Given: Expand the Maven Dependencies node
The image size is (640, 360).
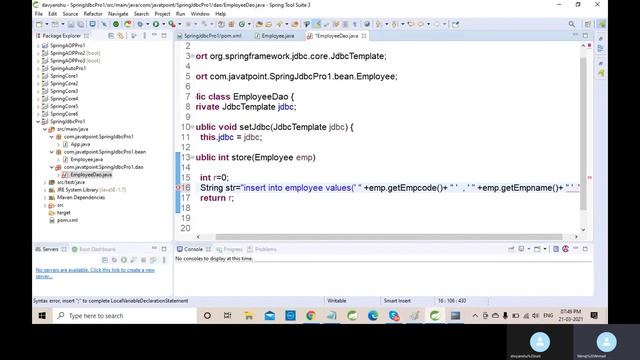Looking at the screenshot, I should click(x=45, y=198).
